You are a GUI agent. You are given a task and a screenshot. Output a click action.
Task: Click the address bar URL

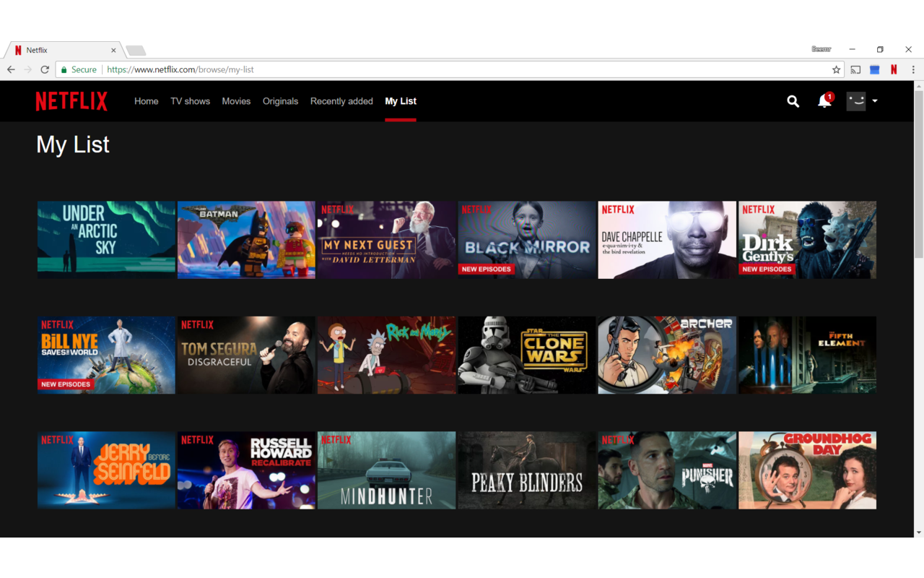[180, 69]
